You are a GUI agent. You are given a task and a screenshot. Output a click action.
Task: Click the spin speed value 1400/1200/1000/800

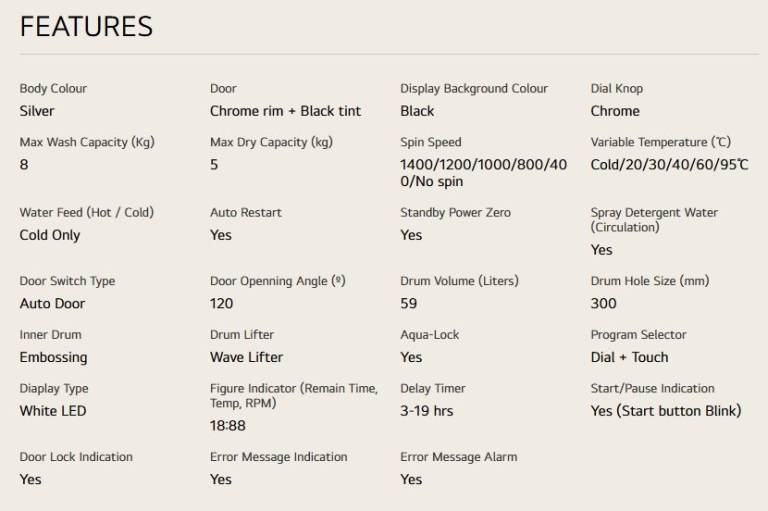point(483,173)
